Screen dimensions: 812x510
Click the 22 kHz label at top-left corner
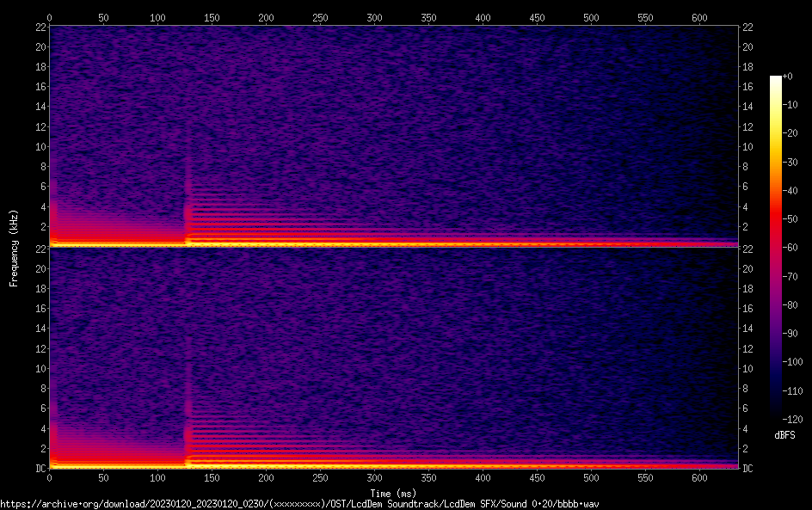click(x=40, y=27)
